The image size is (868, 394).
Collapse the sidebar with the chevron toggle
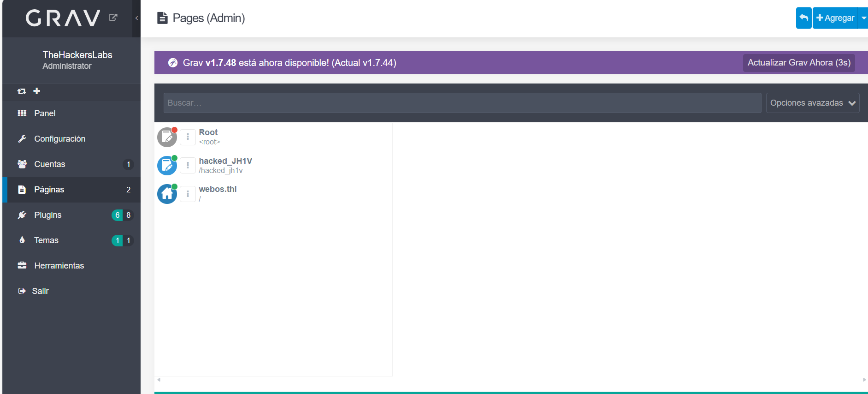pyautogui.click(x=136, y=18)
